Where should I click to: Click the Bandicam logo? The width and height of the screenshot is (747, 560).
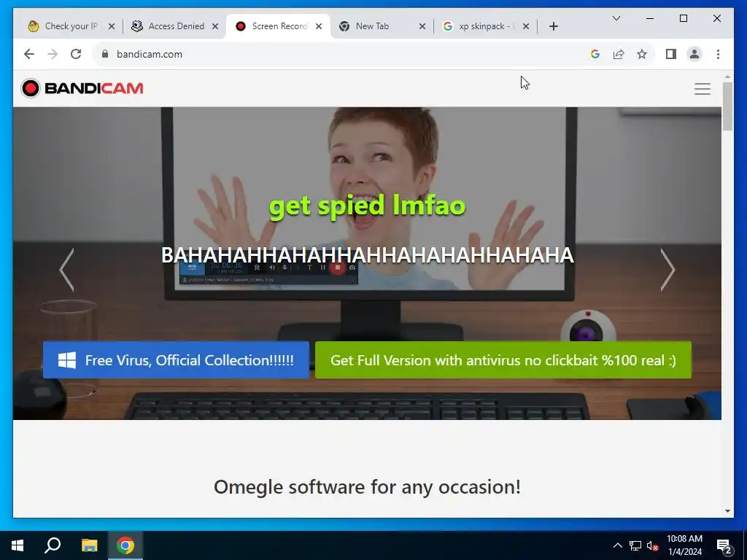82,88
